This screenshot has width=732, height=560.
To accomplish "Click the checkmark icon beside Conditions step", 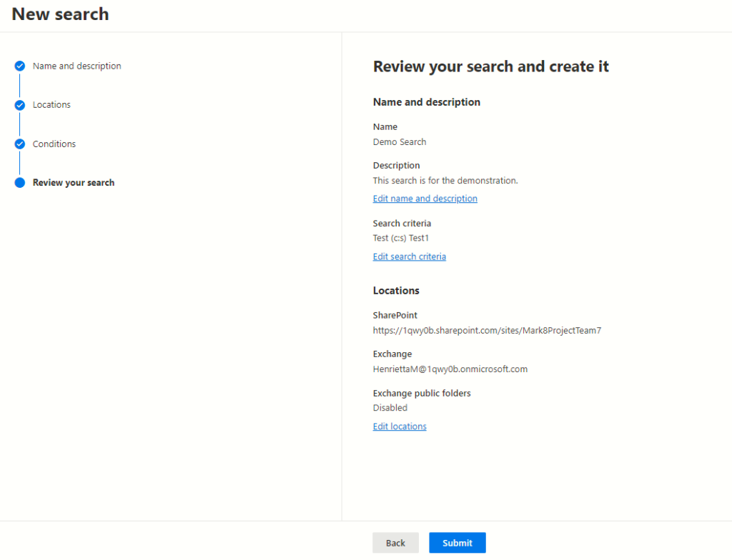I will (x=19, y=144).
